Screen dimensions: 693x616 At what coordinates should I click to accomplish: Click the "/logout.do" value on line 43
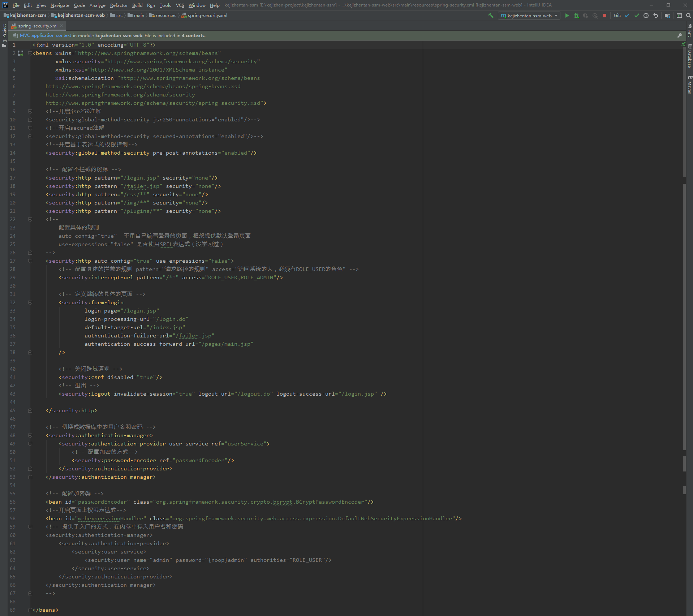(254, 394)
